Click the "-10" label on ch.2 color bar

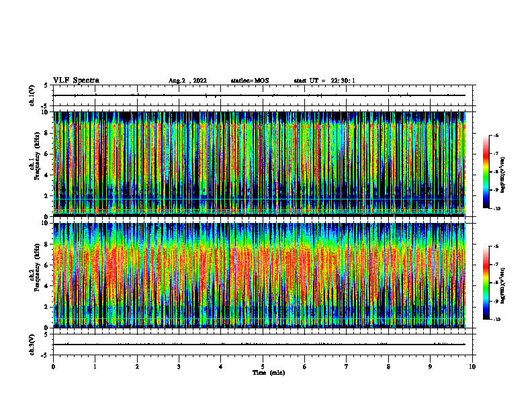497,320
